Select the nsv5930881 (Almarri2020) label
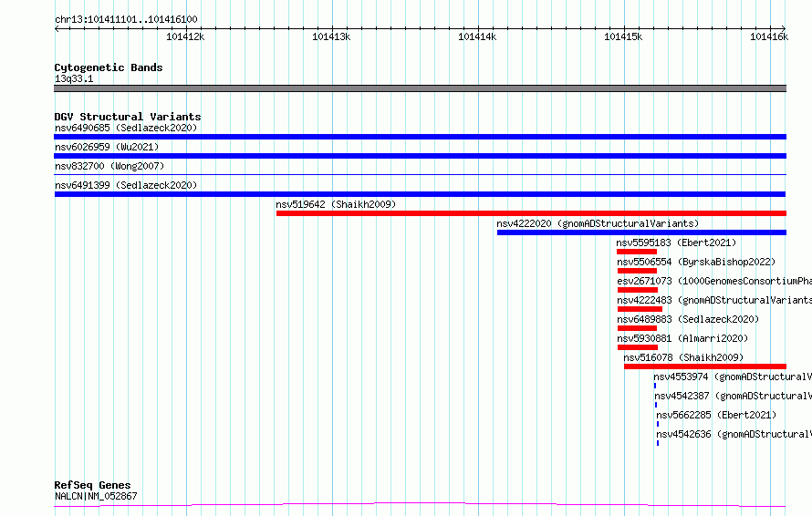The width and height of the screenshot is (812, 516). click(x=682, y=338)
